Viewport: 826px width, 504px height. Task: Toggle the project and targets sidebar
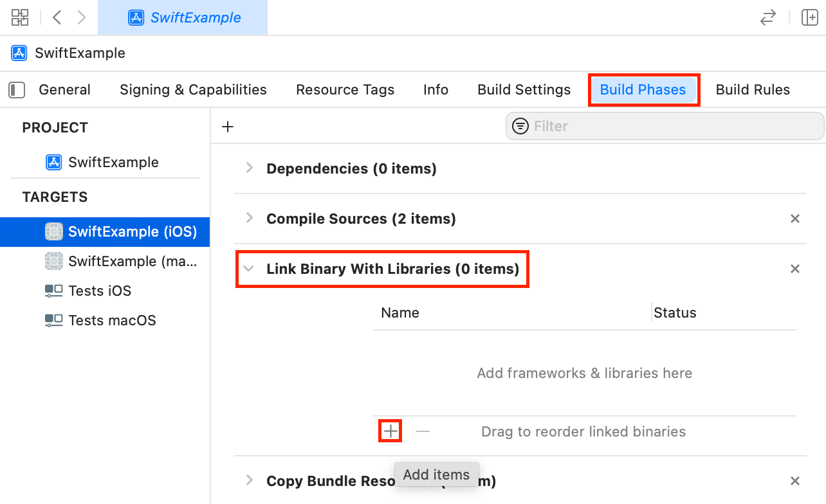[17, 90]
